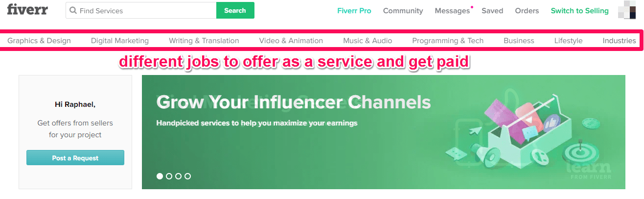Jump to the fourth carousel slide dot
The height and width of the screenshot is (199, 644).
[188, 176]
